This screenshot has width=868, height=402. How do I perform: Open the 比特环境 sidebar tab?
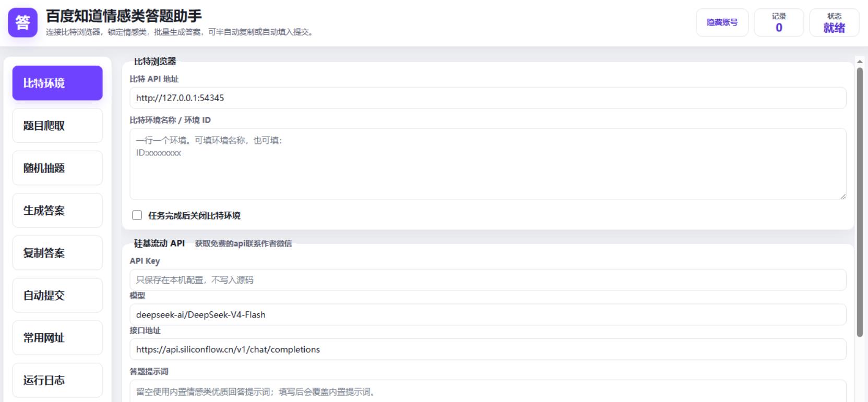57,83
